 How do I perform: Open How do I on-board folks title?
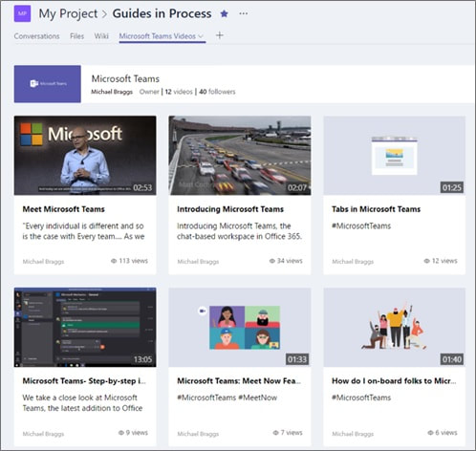tap(394, 381)
